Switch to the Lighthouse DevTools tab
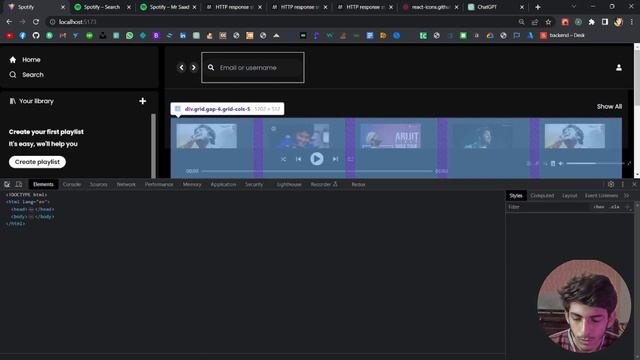The image size is (640, 360). click(289, 184)
